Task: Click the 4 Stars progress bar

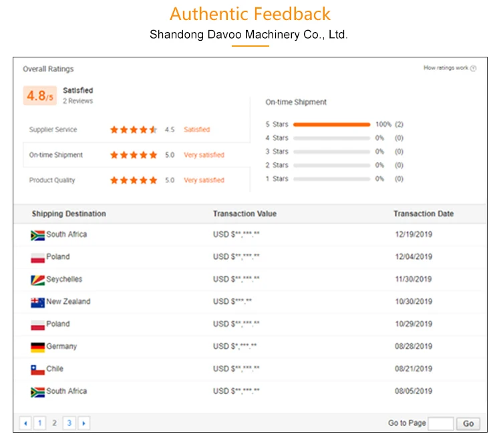Action: tap(331, 138)
